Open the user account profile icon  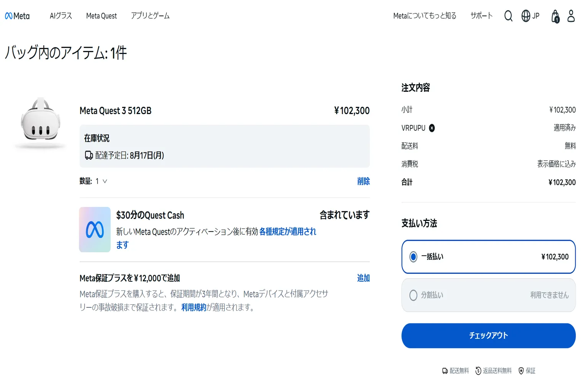click(571, 16)
